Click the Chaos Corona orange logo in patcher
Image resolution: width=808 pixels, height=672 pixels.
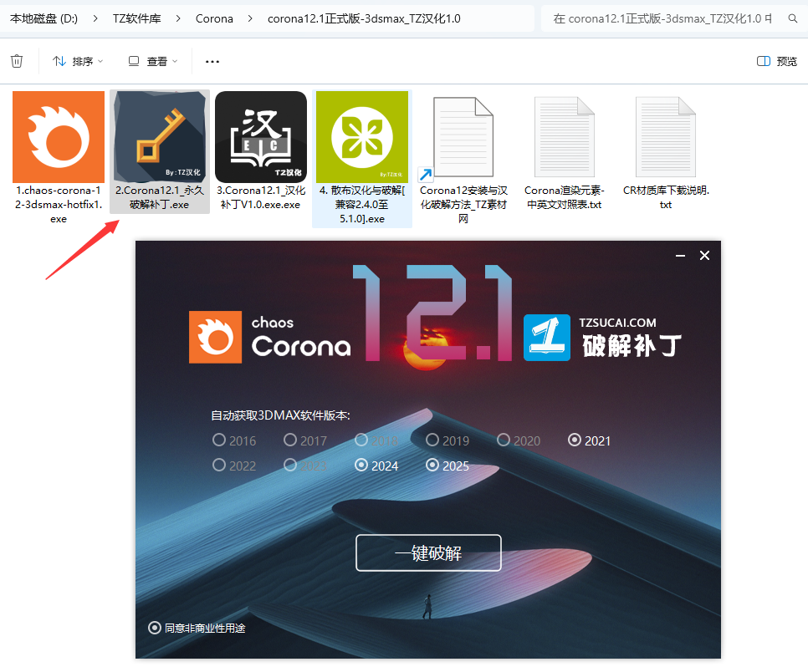click(x=216, y=338)
